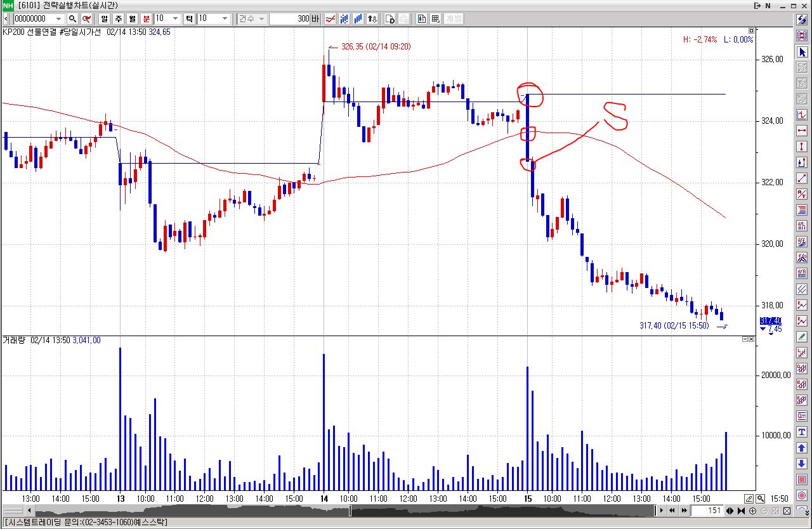This screenshot has width=812, height=529.
Task: Select the arrow pointer tool in right toolbar
Action: coord(802,52)
